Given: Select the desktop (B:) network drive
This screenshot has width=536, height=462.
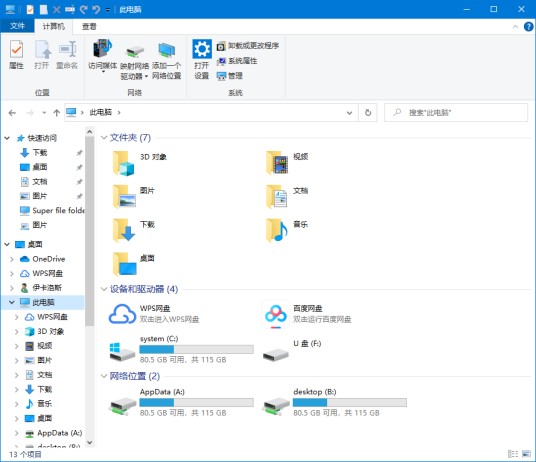Looking at the screenshot, I should [x=334, y=402].
